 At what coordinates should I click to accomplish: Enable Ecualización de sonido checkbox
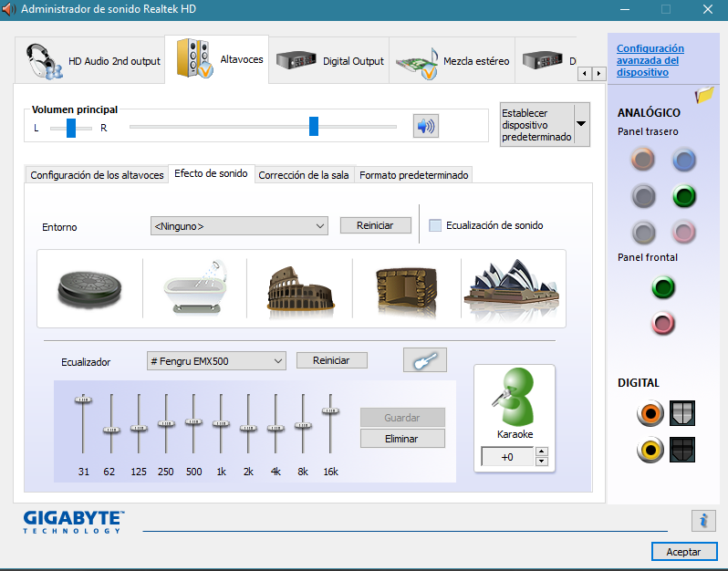(435, 225)
